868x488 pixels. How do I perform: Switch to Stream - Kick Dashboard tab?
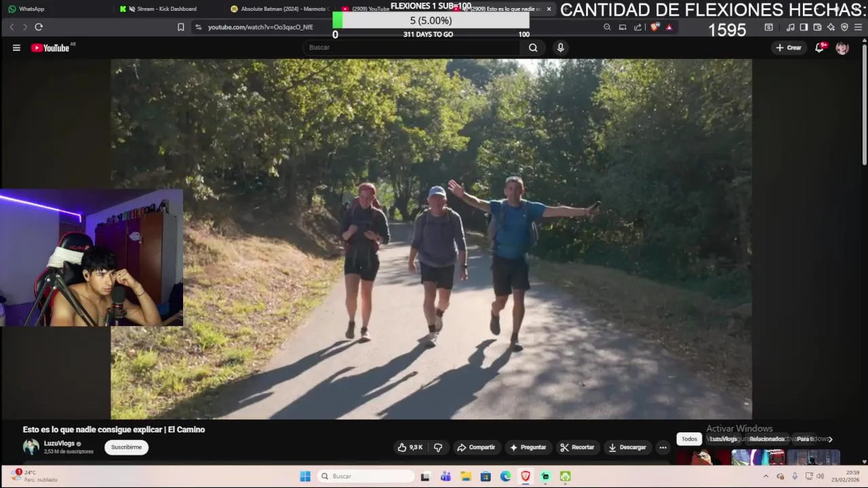tap(166, 9)
